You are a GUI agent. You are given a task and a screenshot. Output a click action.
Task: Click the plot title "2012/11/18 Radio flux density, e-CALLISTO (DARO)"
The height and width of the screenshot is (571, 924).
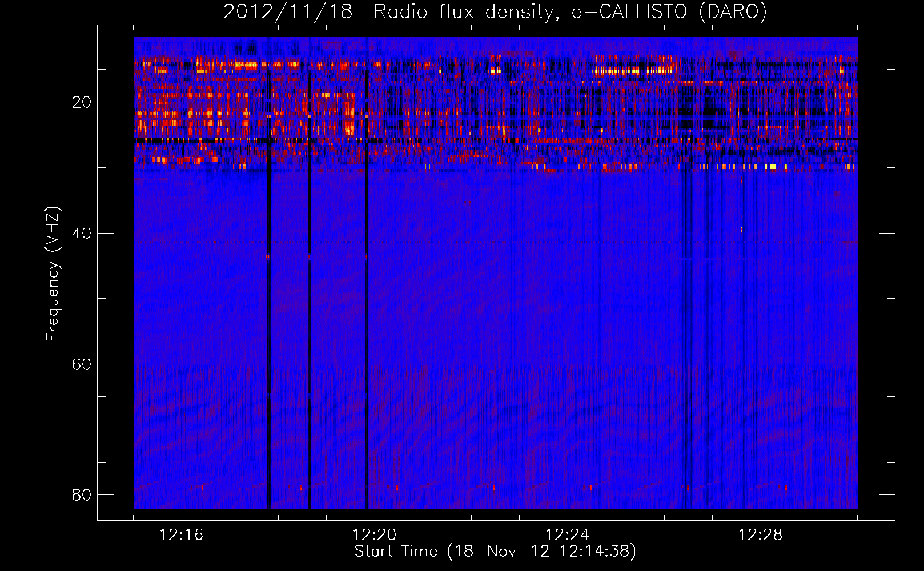(495, 11)
